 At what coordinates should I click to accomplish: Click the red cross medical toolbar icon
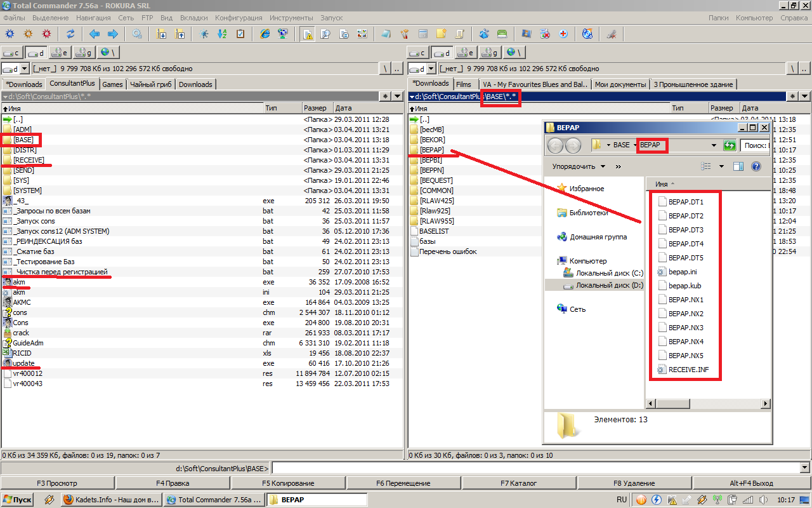(563, 34)
